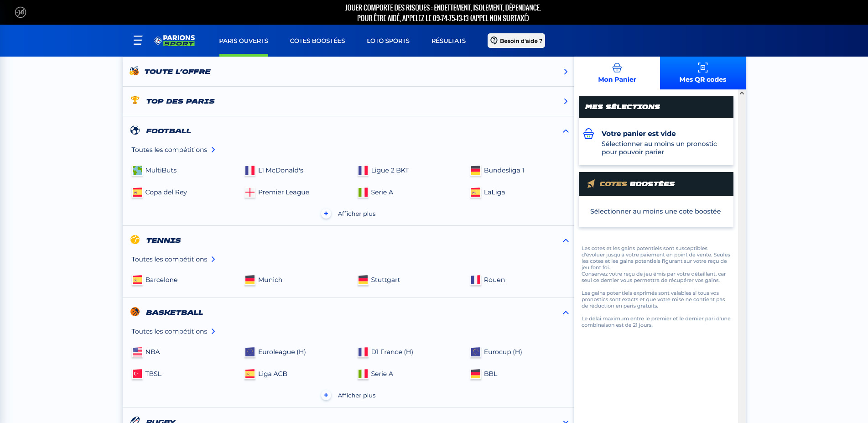Screen dimensions: 868x423
Task: Click the Parions Sport logo
Action: 174,41
